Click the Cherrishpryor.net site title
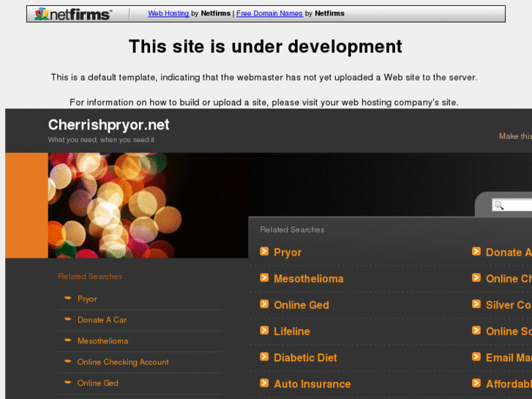532x399 pixels. pyautogui.click(x=108, y=124)
